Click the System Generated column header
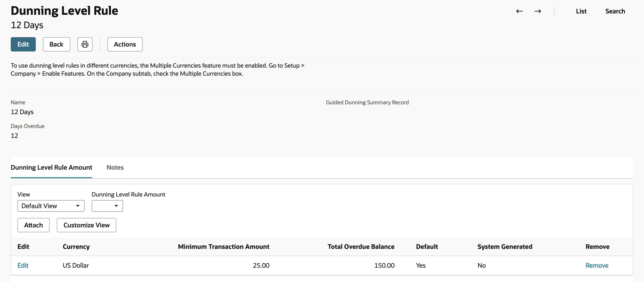The height and width of the screenshot is (282, 644). click(x=505, y=246)
